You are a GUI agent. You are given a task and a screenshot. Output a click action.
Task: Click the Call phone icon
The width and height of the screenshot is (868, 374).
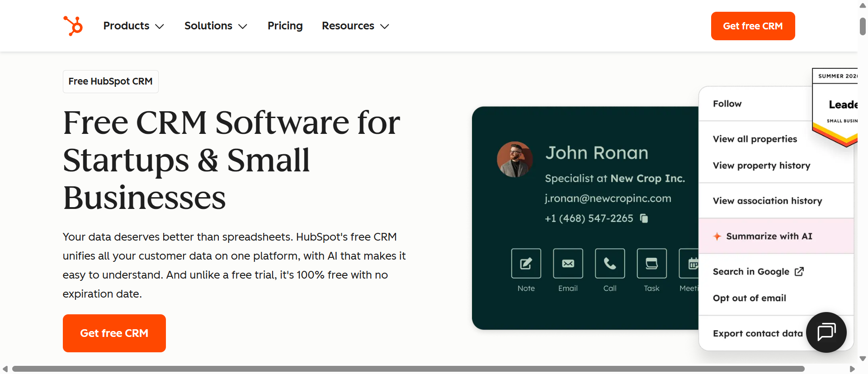pos(610,263)
